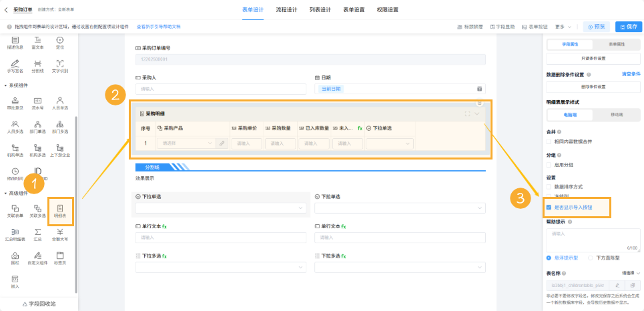
Task: Select the 人员单选 component
Action: (60, 103)
